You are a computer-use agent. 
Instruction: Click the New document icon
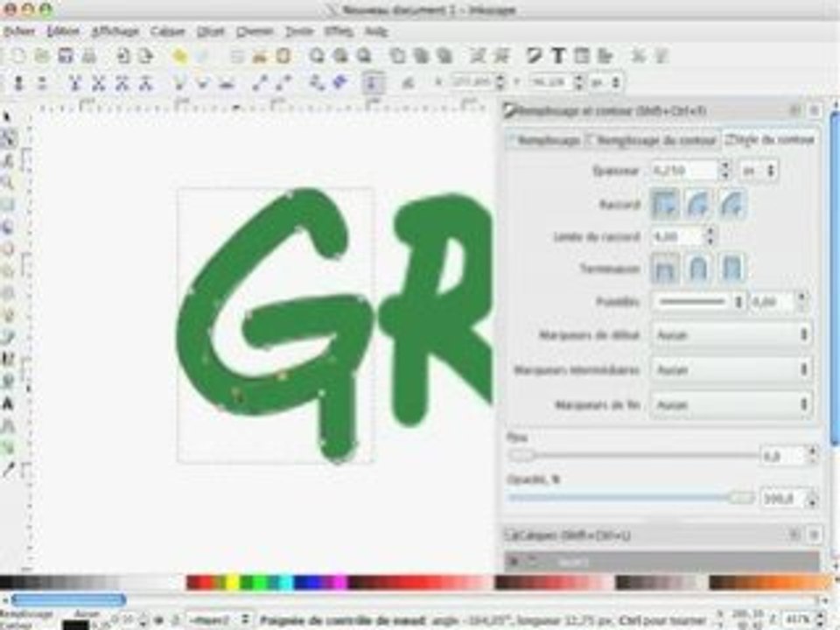[x=18, y=56]
